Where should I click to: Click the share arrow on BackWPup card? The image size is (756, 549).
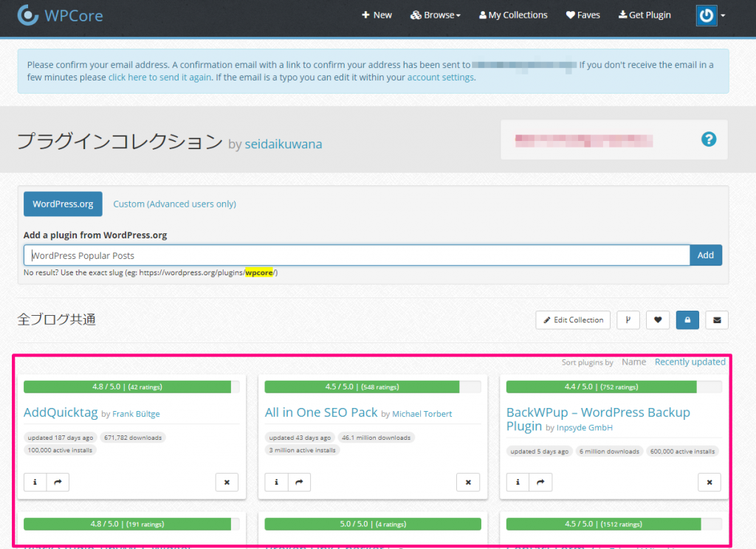pyautogui.click(x=541, y=482)
